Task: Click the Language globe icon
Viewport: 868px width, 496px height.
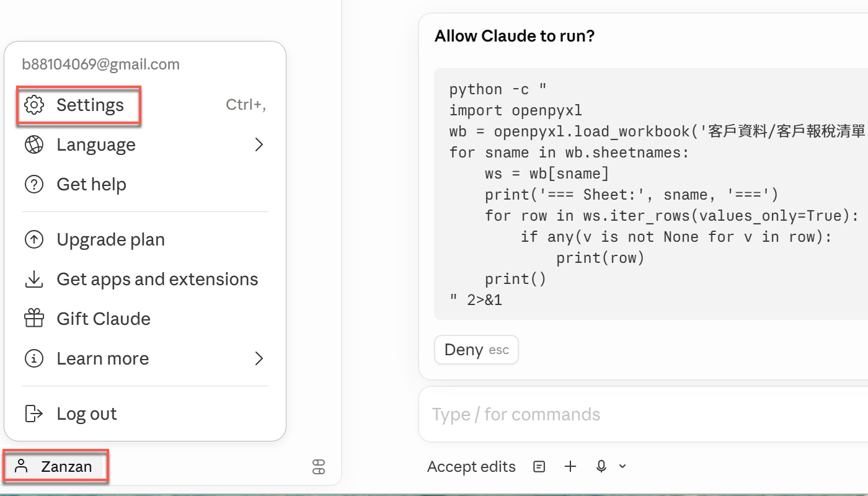Action: coord(35,144)
